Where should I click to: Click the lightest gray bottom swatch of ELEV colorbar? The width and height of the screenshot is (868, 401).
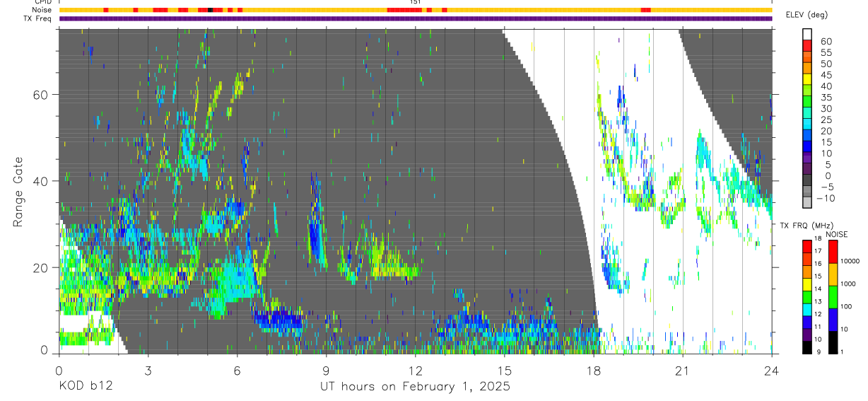tap(807, 204)
